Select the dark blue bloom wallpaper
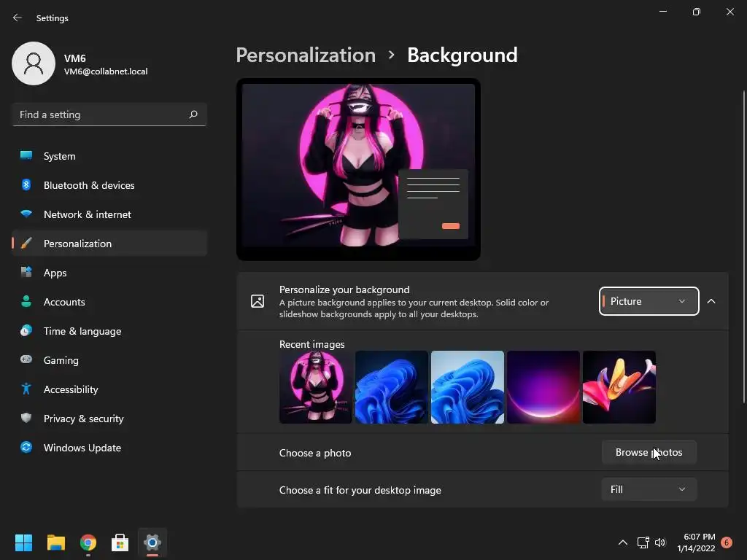 click(x=392, y=387)
